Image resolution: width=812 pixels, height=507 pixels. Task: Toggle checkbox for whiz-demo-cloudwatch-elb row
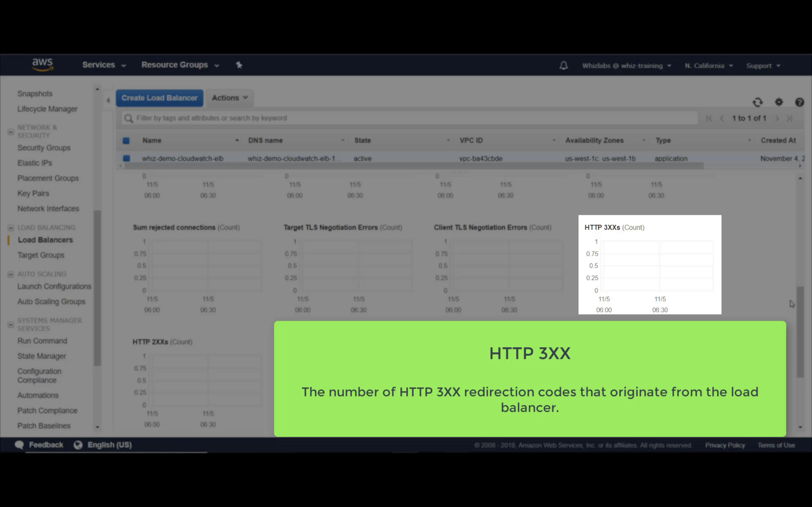click(126, 158)
